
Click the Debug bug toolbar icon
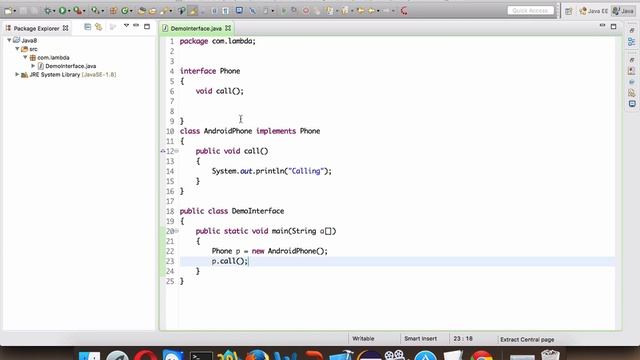tap(48, 11)
